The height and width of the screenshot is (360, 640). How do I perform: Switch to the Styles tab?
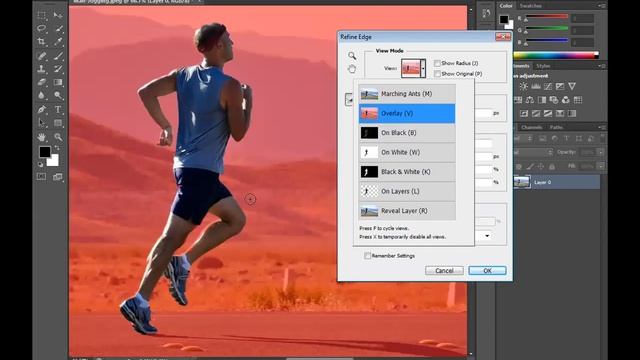[543, 66]
